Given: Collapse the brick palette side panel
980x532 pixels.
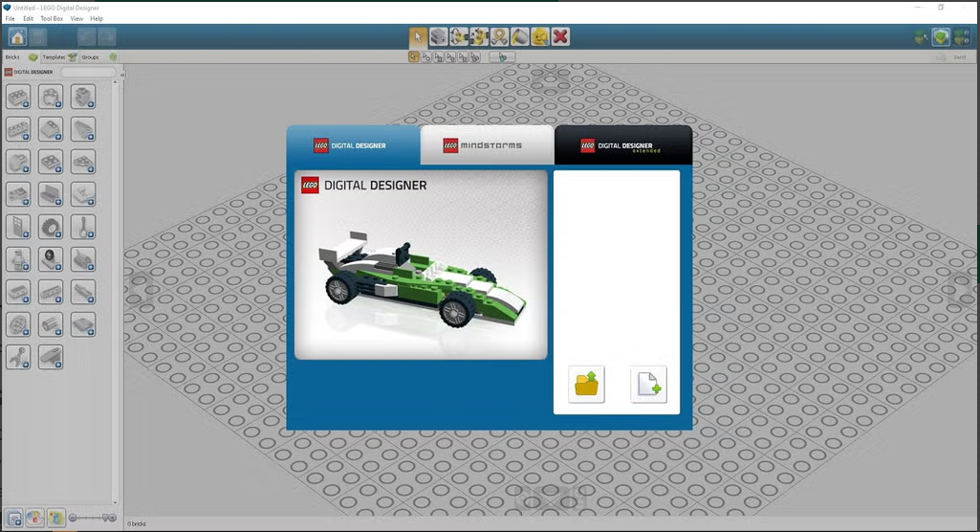Looking at the screenshot, I should [122, 75].
